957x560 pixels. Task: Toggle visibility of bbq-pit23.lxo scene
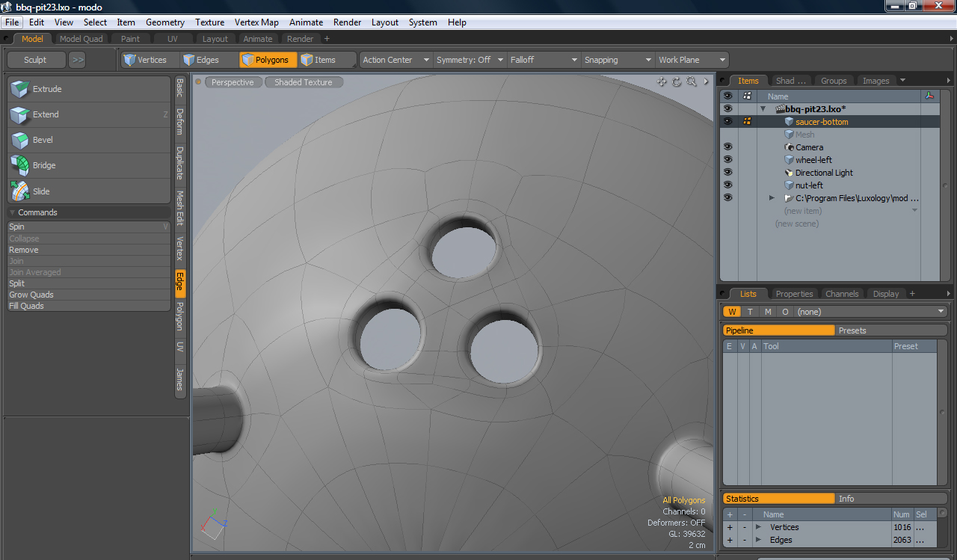[728, 108]
